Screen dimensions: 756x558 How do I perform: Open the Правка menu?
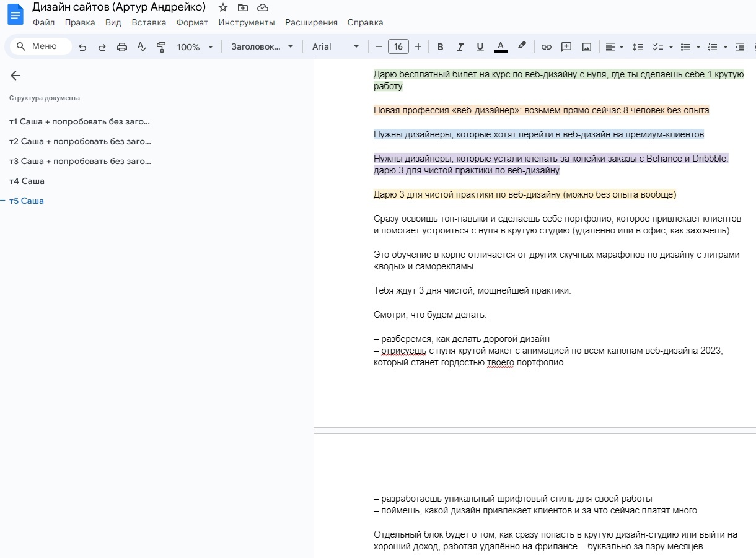(80, 22)
